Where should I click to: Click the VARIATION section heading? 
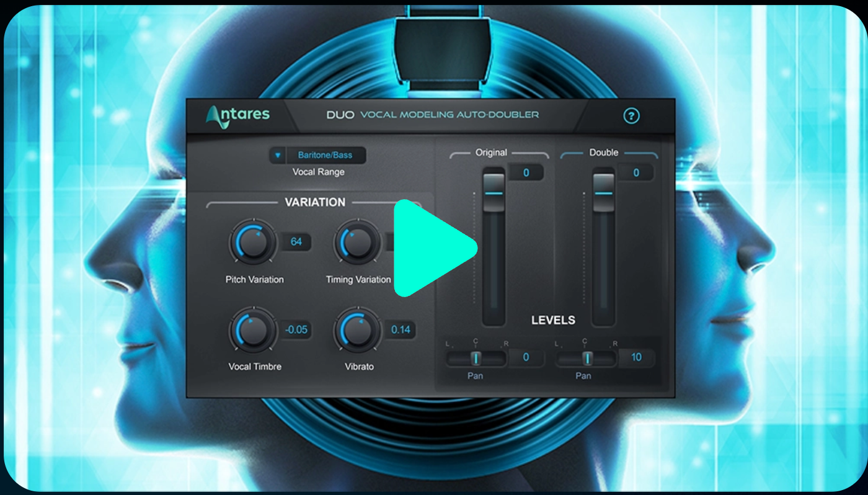[315, 202]
